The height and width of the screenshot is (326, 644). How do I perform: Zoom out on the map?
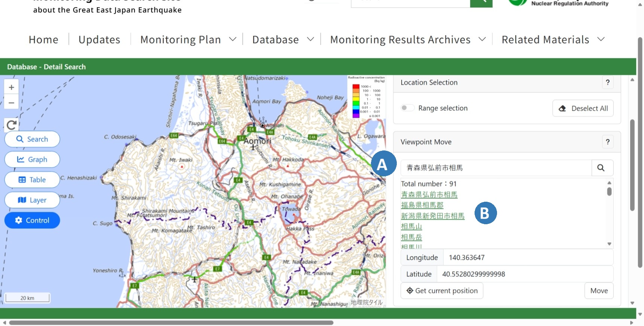click(12, 102)
